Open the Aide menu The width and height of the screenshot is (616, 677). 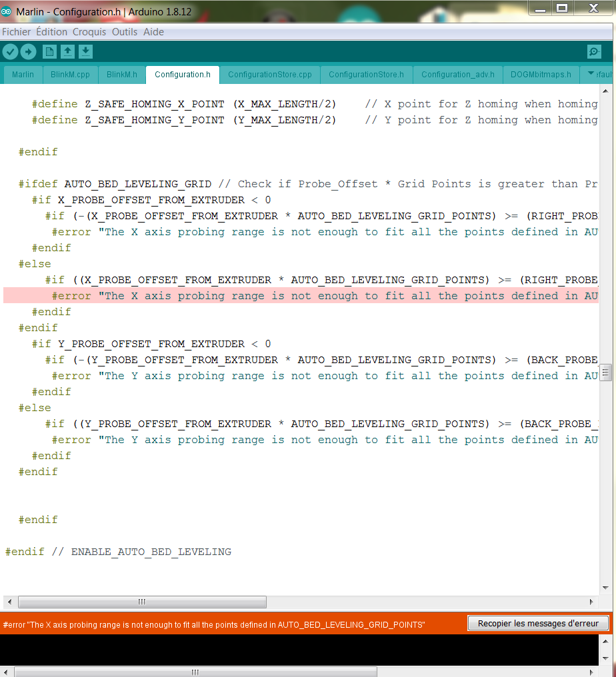153,32
